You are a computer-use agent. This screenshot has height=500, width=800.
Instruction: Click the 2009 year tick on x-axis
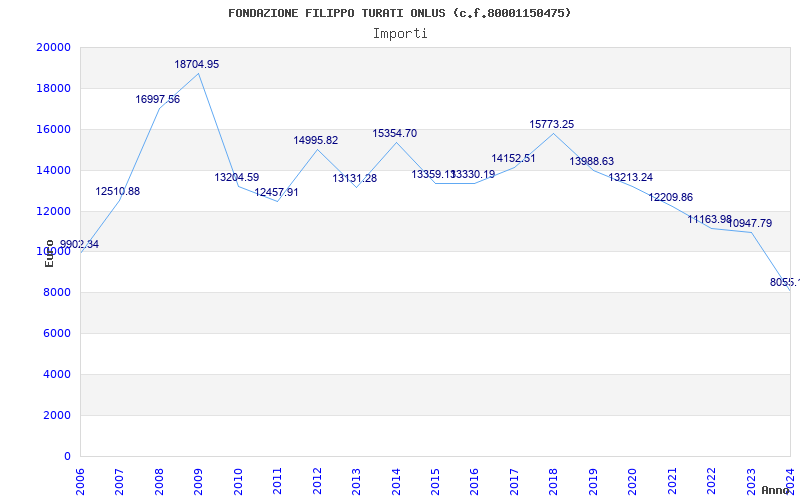[x=198, y=479]
